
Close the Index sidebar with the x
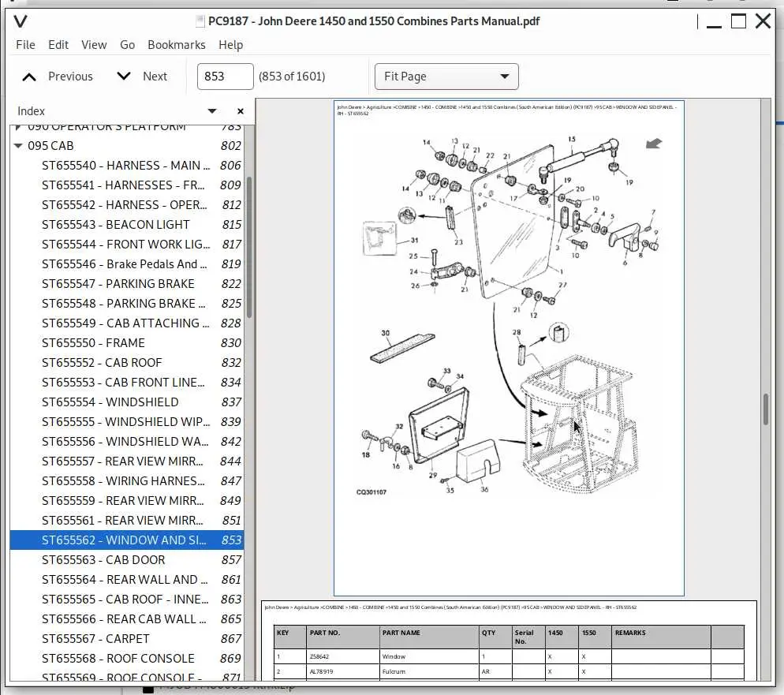point(241,111)
